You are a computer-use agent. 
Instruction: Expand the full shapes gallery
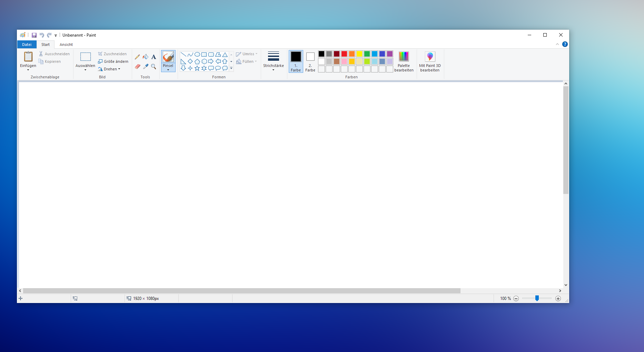point(231,68)
